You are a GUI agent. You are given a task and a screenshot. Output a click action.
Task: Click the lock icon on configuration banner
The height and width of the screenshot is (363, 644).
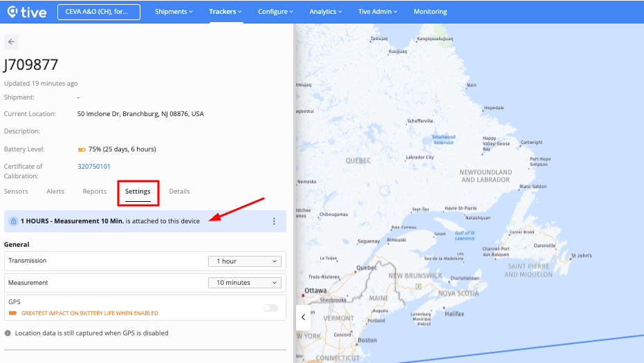[x=13, y=221]
